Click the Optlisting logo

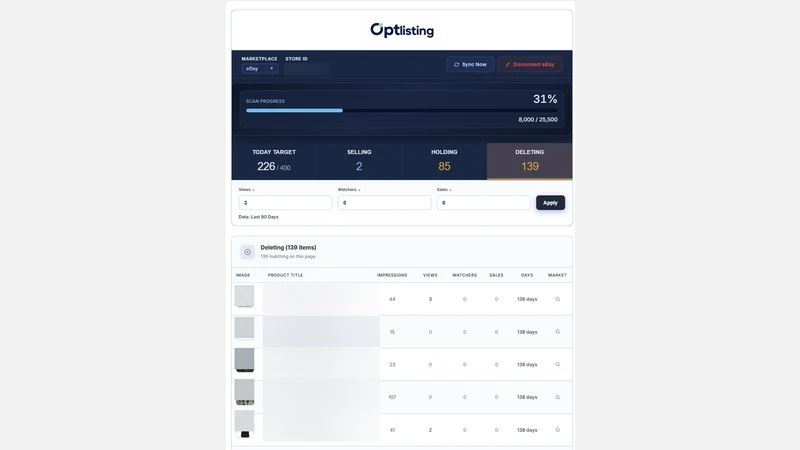(x=402, y=30)
